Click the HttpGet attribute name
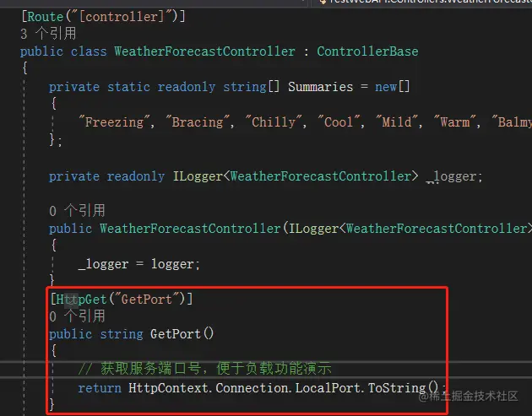Image resolution: width=532 pixels, height=416 pixels. (x=81, y=300)
